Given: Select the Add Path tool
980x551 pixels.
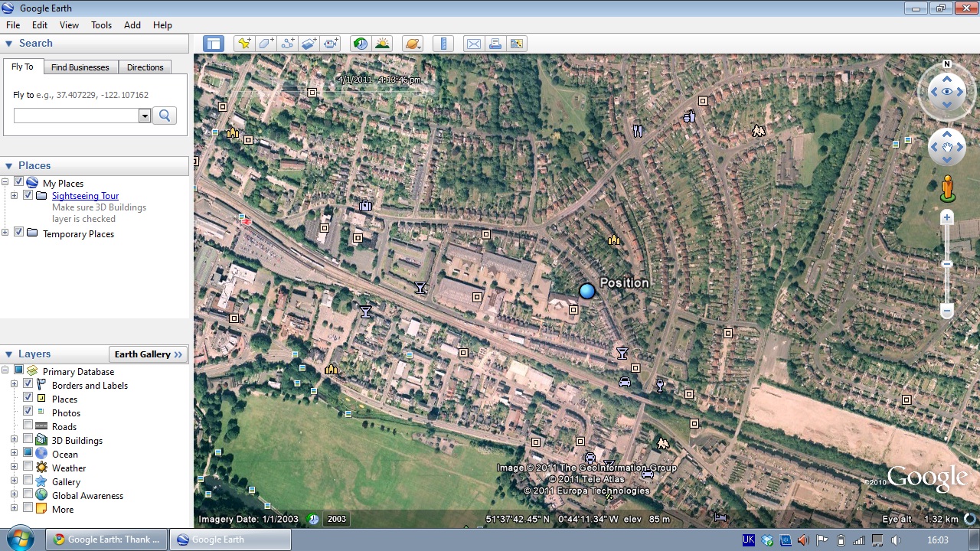Looking at the screenshot, I should (288, 44).
